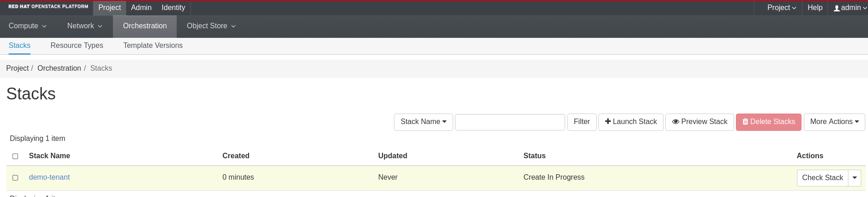Open the demo-tenant stack link
The image size is (868, 197).
tap(49, 177)
